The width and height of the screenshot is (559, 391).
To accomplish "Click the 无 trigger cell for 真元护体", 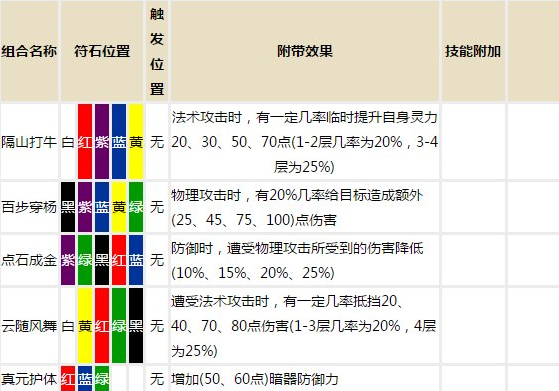I will (x=157, y=379).
